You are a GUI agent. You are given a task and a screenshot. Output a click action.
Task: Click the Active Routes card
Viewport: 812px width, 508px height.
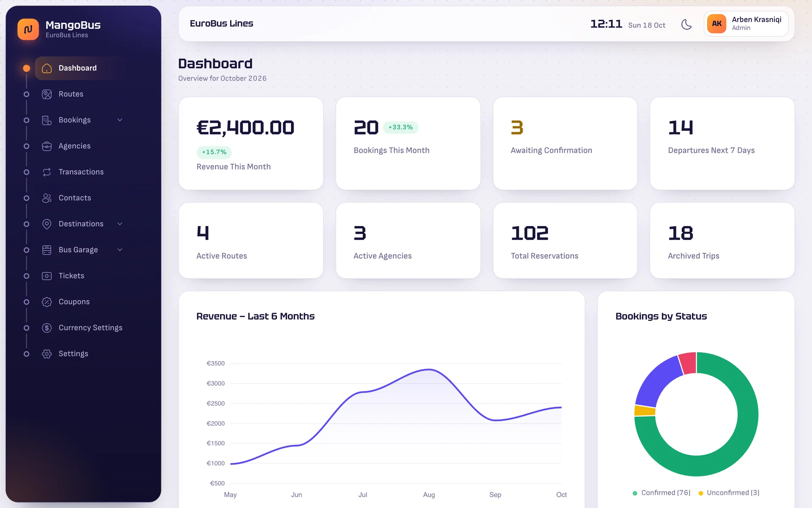251,240
